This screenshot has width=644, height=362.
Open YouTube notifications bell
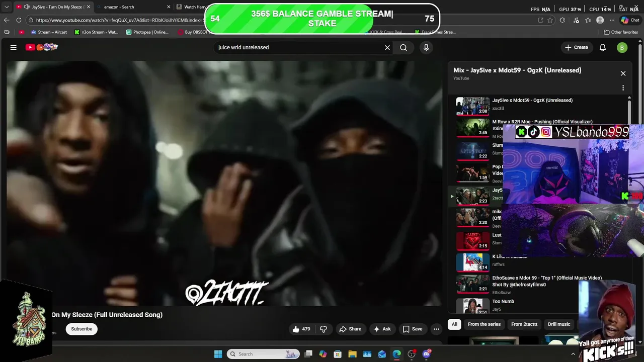603,47
